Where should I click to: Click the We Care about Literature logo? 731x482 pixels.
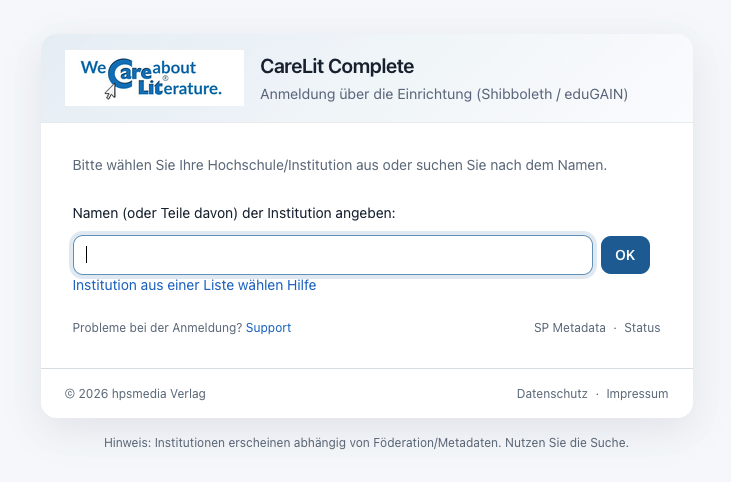coord(154,78)
